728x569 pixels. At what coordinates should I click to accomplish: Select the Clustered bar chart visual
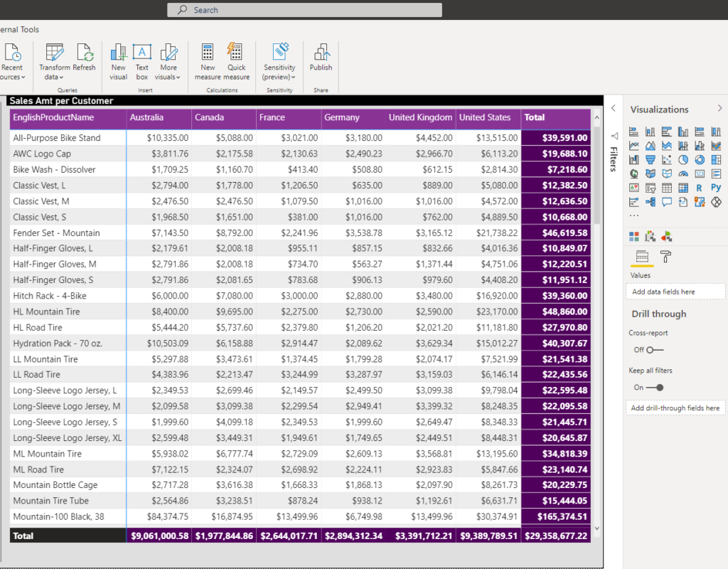coord(667,132)
